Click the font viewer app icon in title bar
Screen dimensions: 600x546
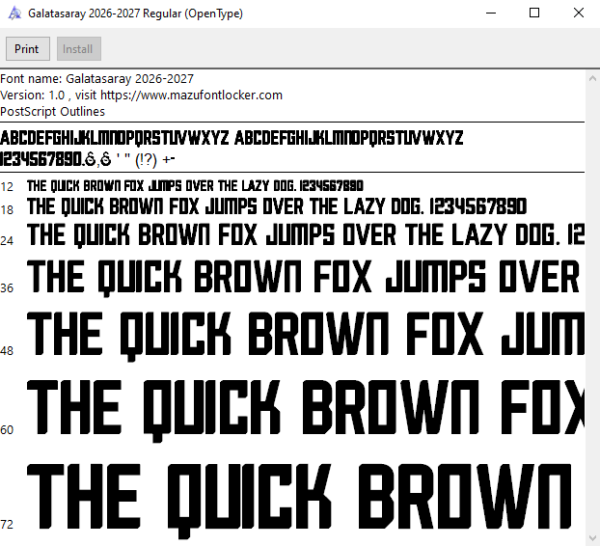click(15, 13)
